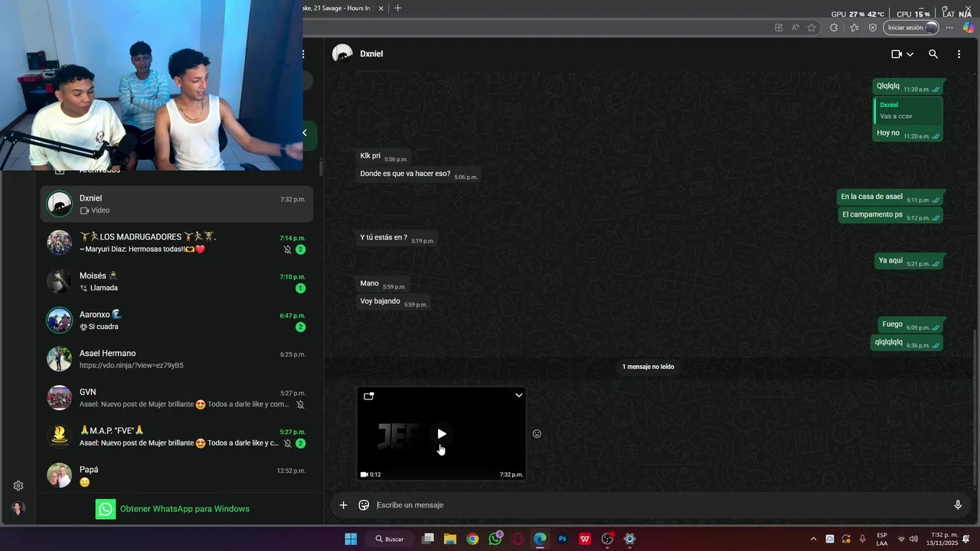980x551 pixels.
Task: Open the GVN group chat
Action: coord(177,398)
